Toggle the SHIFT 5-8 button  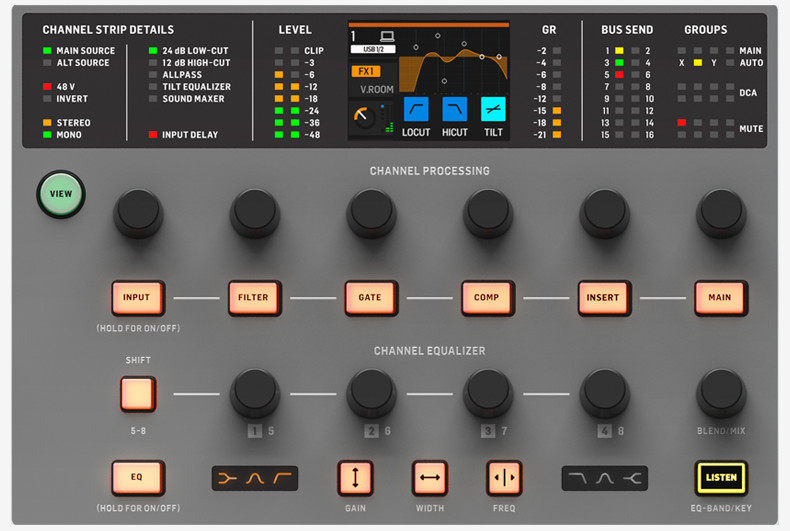coord(138,394)
